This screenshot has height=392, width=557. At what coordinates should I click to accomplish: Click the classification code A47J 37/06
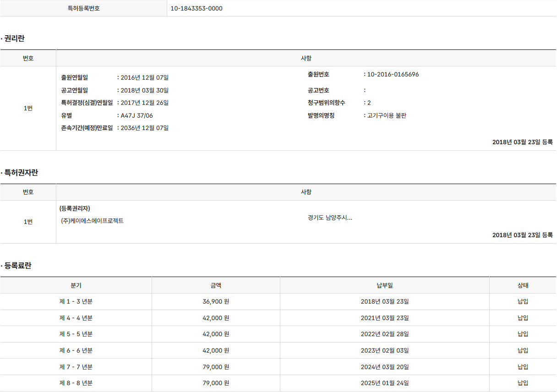[137, 115]
